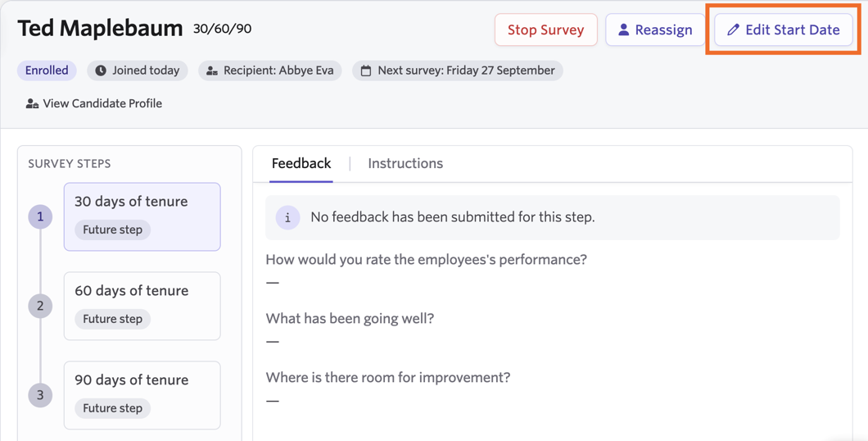Switch to the Instructions tab
The height and width of the screenshot is (441, 868).
pos(405,163)
